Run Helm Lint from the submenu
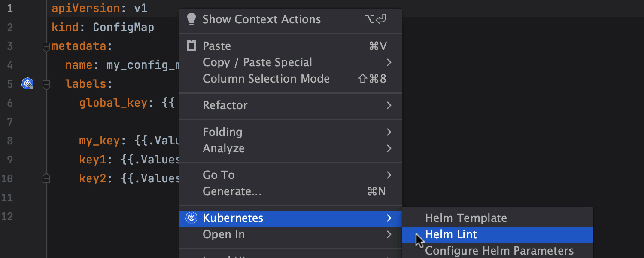 point(451,234)
